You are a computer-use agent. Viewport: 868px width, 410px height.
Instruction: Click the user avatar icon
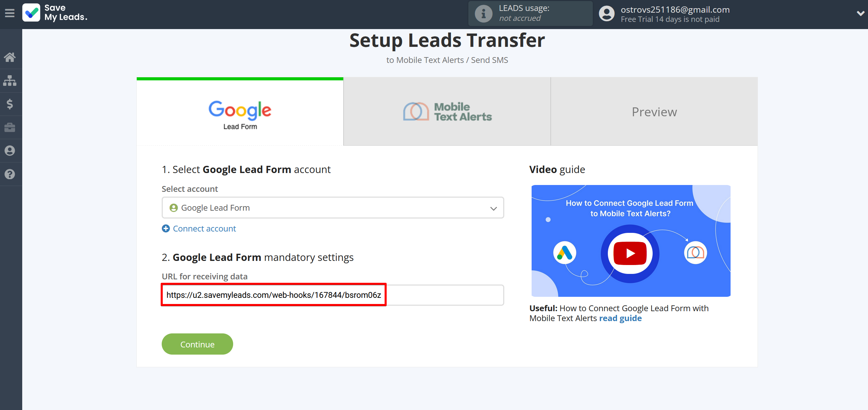[606, 14]
